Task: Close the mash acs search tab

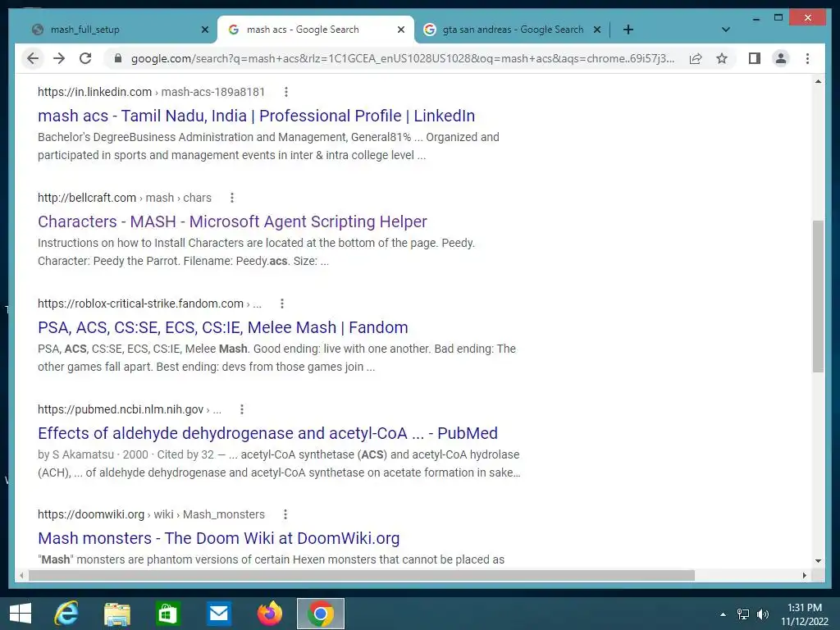Action: coord(400,30)
